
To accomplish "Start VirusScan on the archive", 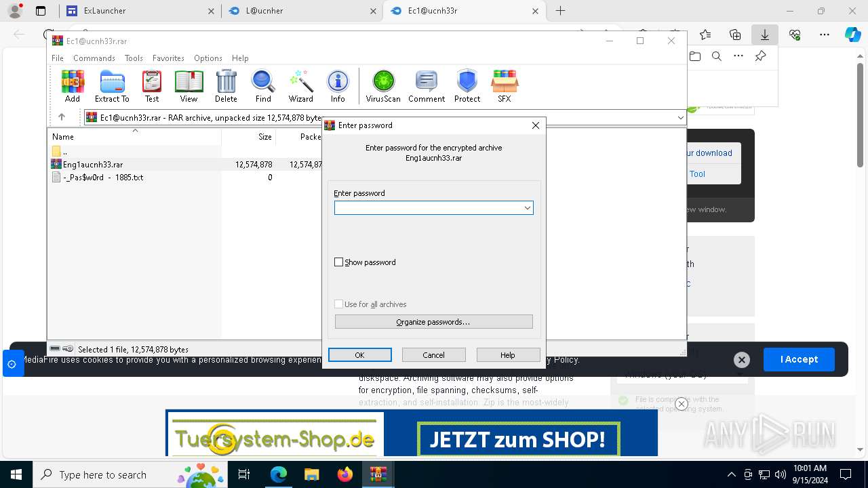I will click(383, 86).
